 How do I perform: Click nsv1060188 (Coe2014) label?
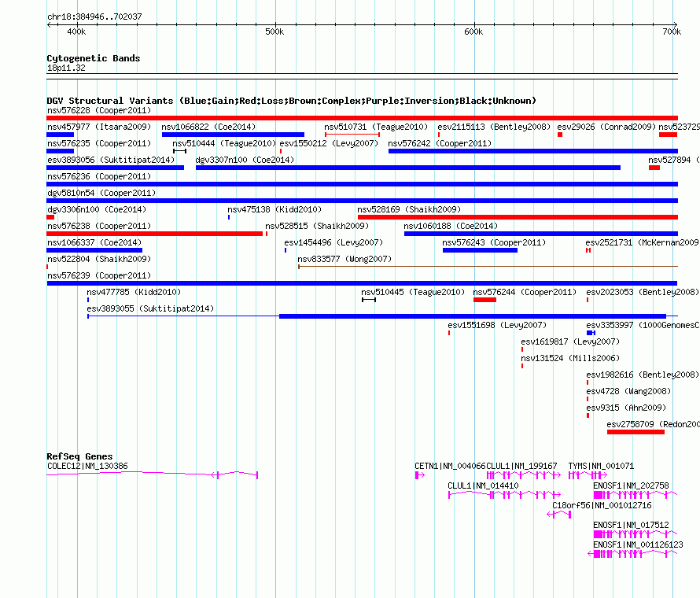point(451,226)
